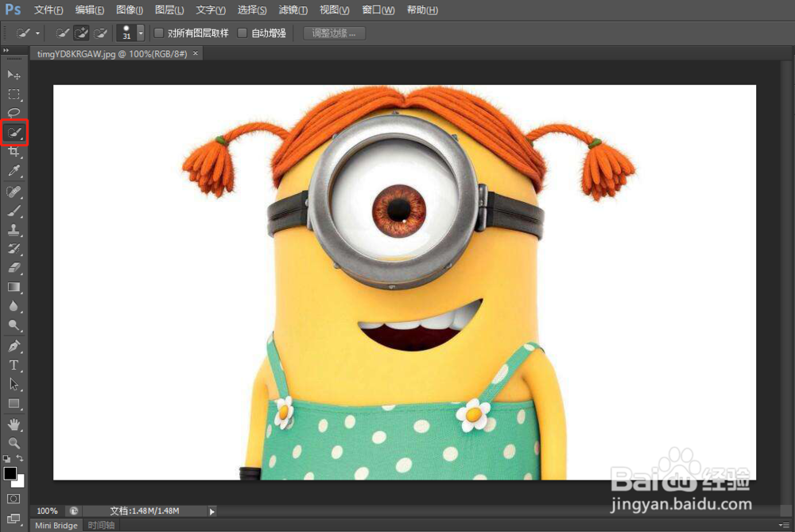Toggle Quick Mask mode
This screenshot has height=532, width=795.
point(14,499)
